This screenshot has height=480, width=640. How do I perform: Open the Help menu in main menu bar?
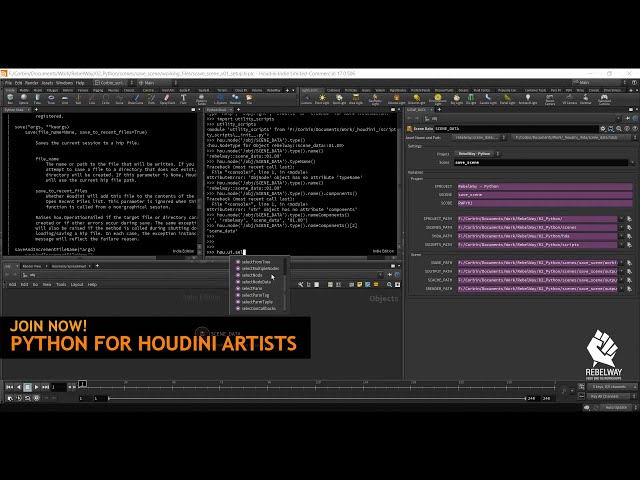pyautogui.click(x=80, y=83)
